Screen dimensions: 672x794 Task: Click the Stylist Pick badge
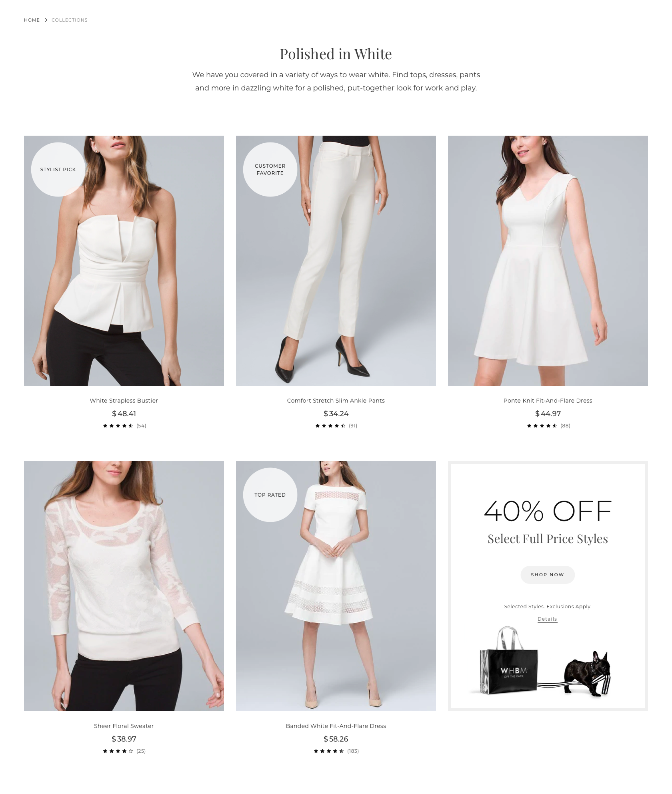[x=58, y=169]
